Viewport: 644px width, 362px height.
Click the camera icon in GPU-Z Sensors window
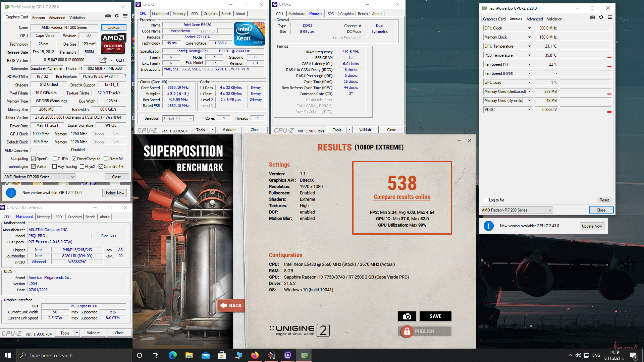[x=593, y=17]
